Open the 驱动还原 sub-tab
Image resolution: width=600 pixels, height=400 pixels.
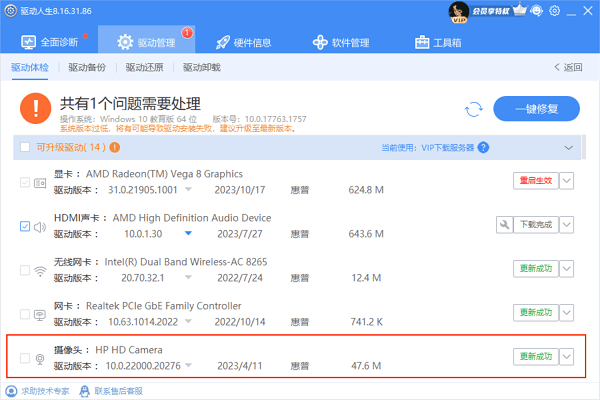[144, 67]
